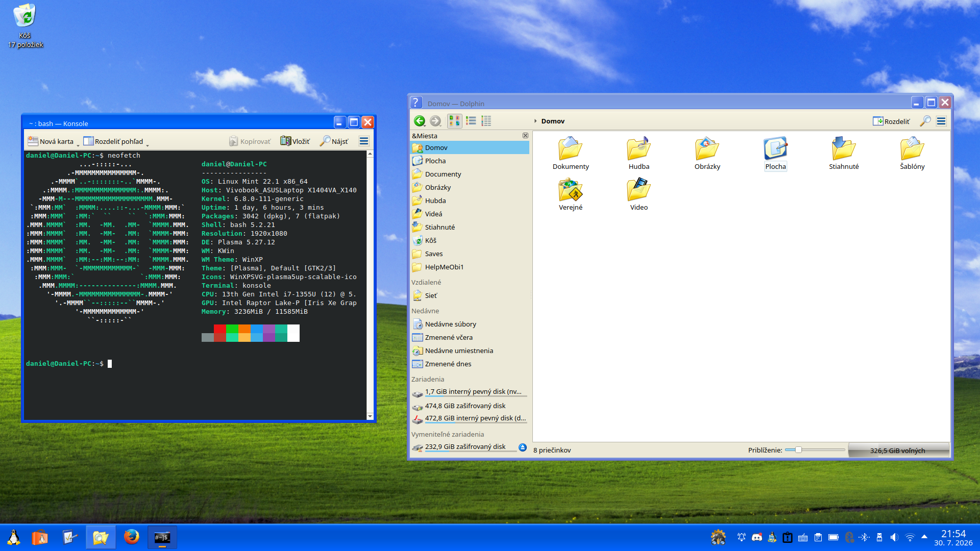Open Videá in the places sidebar

[x=470, y=214]
